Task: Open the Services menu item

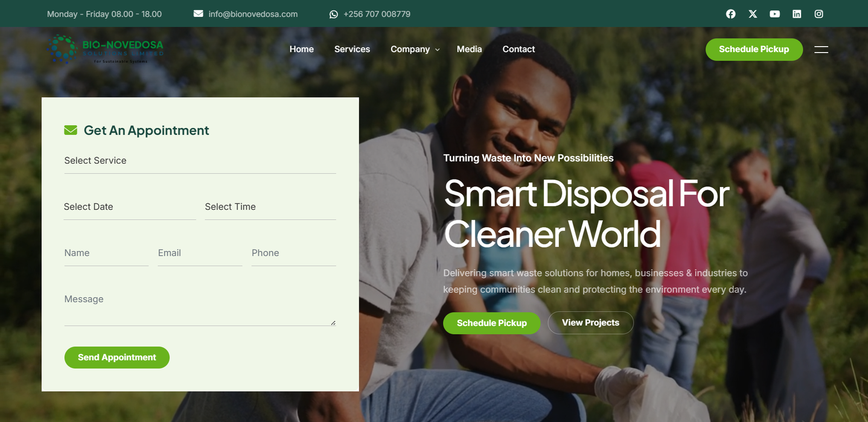Action: 352,49
